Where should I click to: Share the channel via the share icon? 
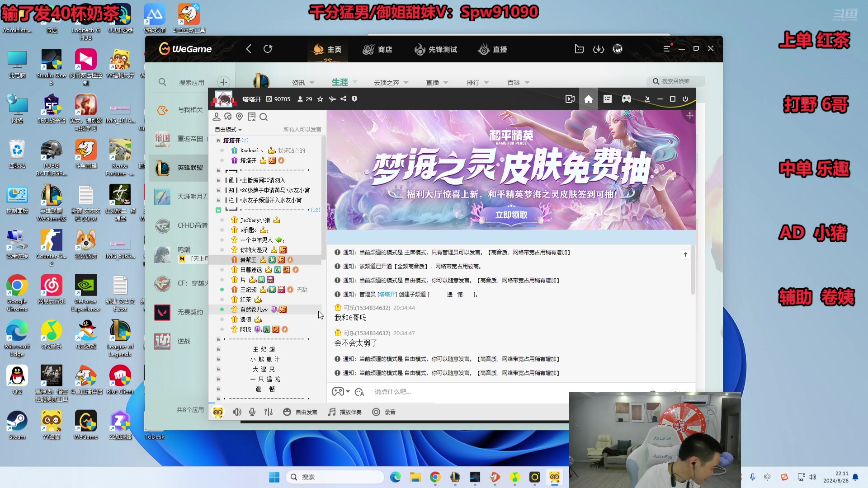pyautogui.click(x=344, y=99)
